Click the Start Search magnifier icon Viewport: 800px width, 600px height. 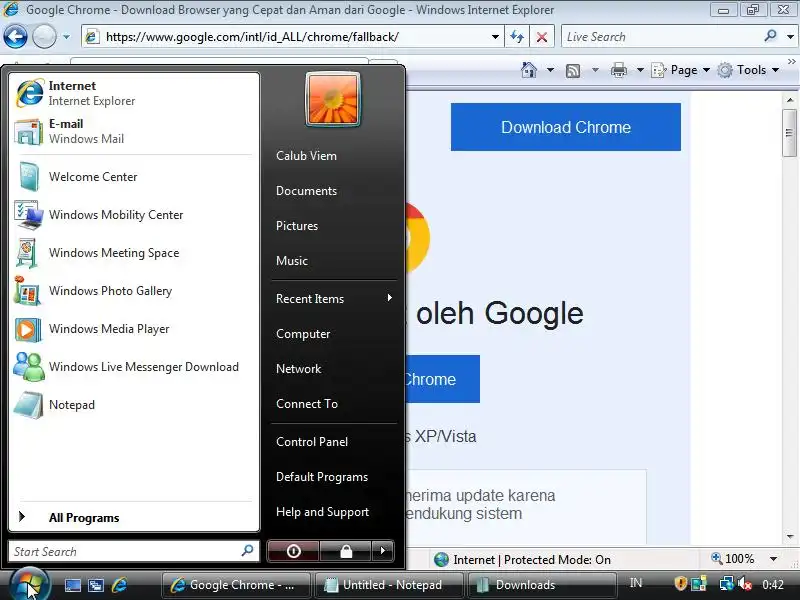[247, 551]
